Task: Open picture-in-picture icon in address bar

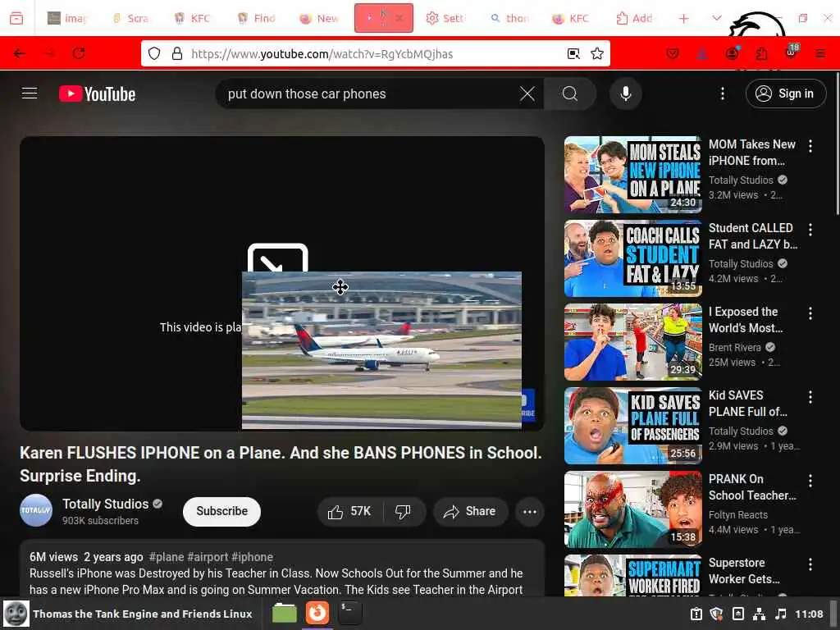Action: point(573,53)
